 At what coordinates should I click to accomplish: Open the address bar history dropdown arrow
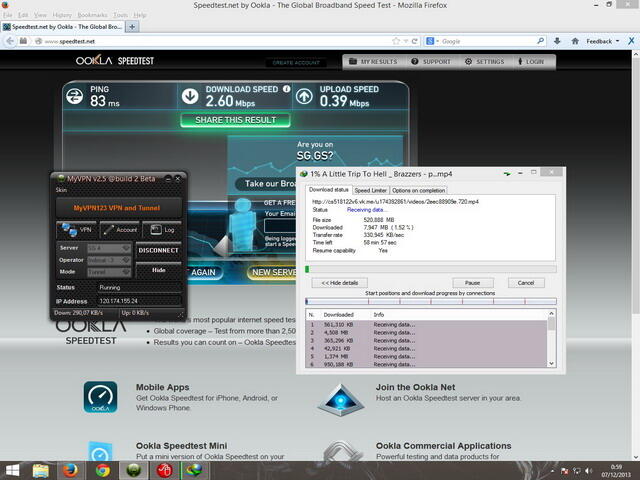[x=406, y=41]
